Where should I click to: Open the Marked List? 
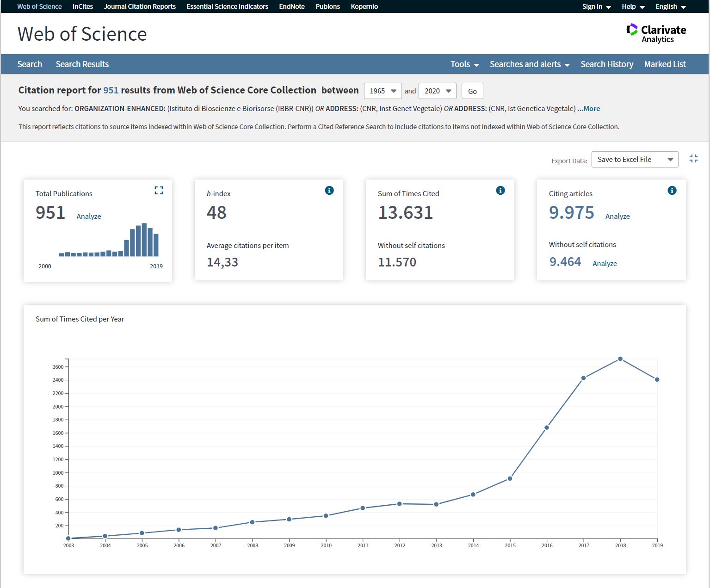pos(665,64)
